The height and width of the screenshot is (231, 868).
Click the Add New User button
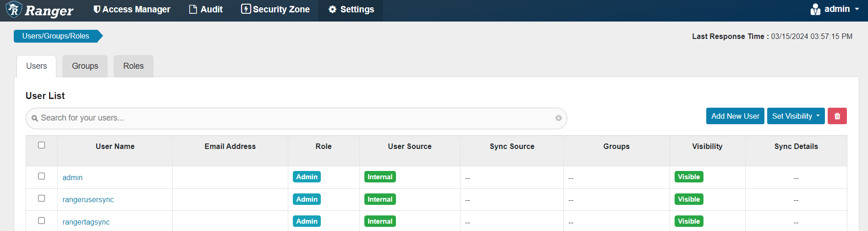[735, 116]
